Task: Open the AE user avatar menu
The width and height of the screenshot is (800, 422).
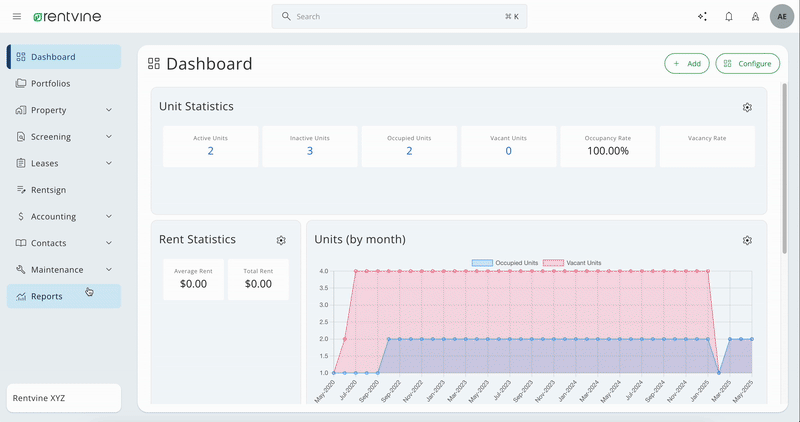Action: click(782, 16)
